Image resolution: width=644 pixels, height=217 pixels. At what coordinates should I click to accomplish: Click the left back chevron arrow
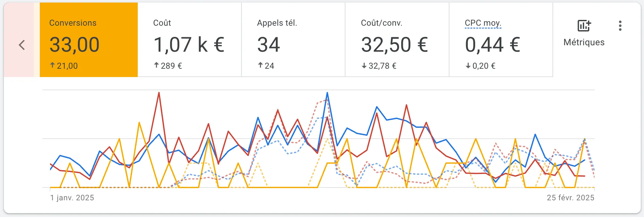tap(22, 45)
